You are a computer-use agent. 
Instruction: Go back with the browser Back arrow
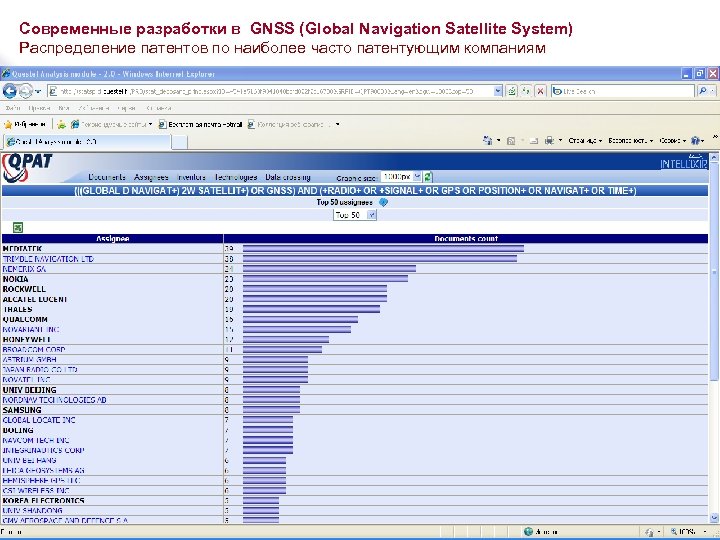[10, 91]
